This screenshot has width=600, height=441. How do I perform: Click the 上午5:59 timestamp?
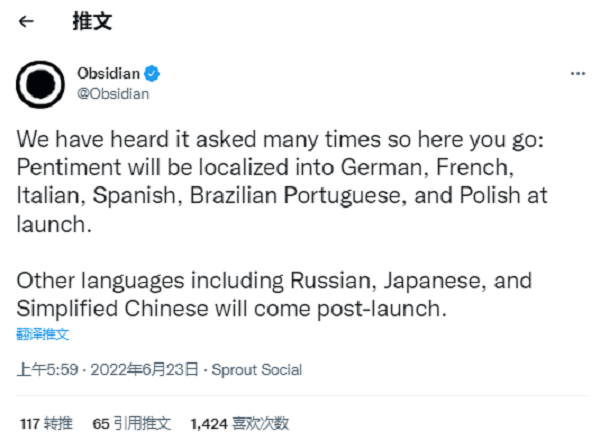(47, 370)
